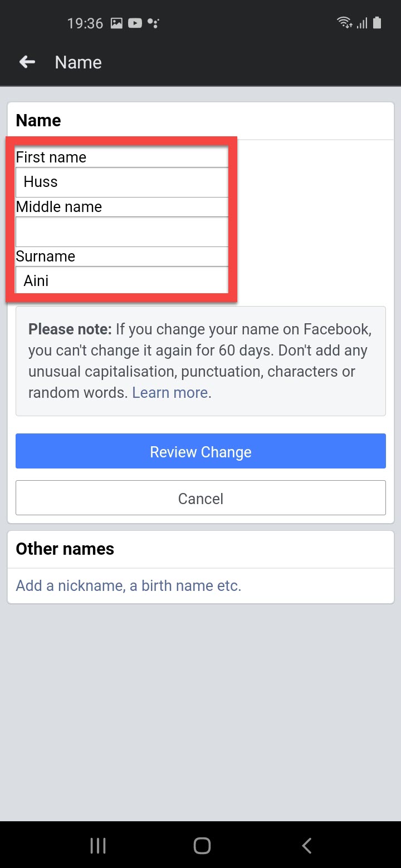Tap Add a nickname, a birth name etc.
This screenshot has width=401, height=868.
(x=129, y=586)
